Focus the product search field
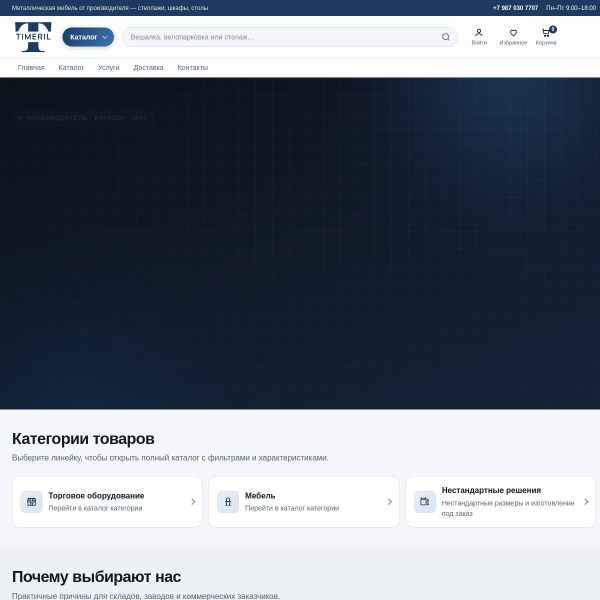 pyautogui.click(x=290, y=37)
